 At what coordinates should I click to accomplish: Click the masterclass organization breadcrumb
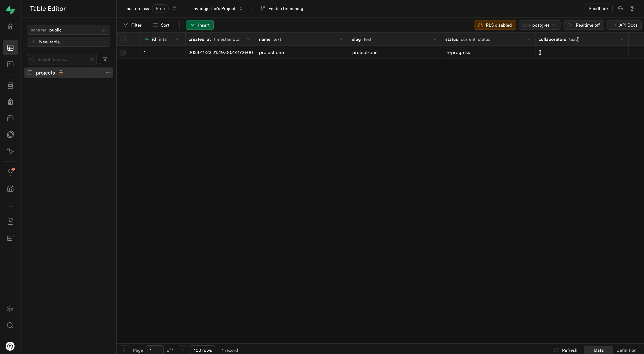tap(137, 9)
